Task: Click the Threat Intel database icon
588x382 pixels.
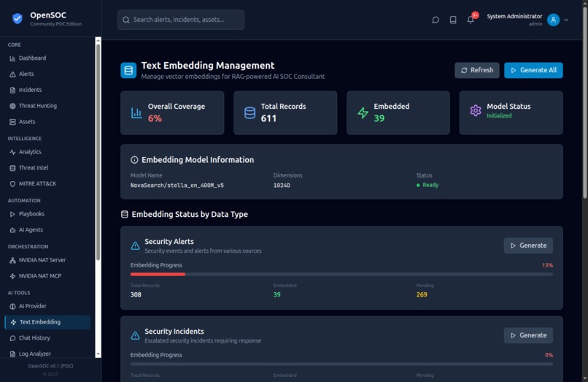Action: [12, 168]
